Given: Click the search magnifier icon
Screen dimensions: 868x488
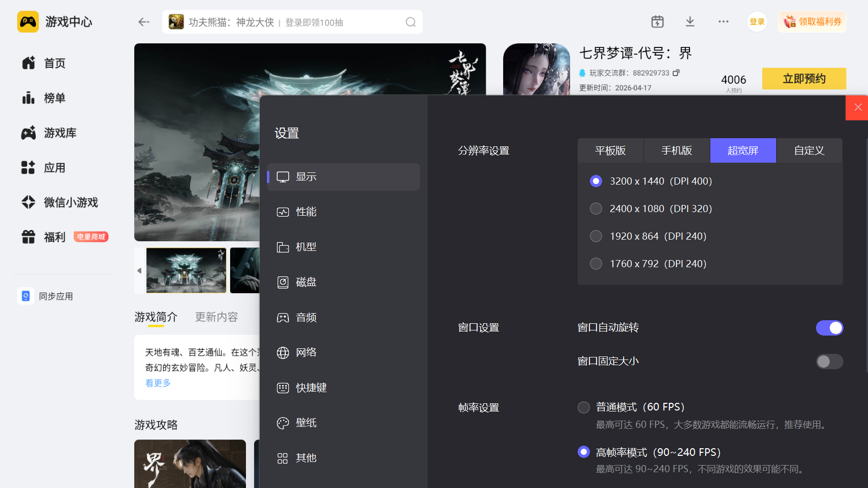Looking at the screenshot, I should [411, 22].
